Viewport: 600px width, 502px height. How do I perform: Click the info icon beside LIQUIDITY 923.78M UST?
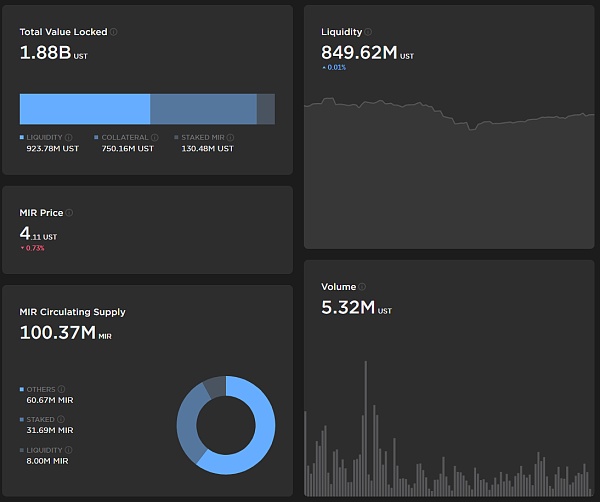click(x=68, y=137)
